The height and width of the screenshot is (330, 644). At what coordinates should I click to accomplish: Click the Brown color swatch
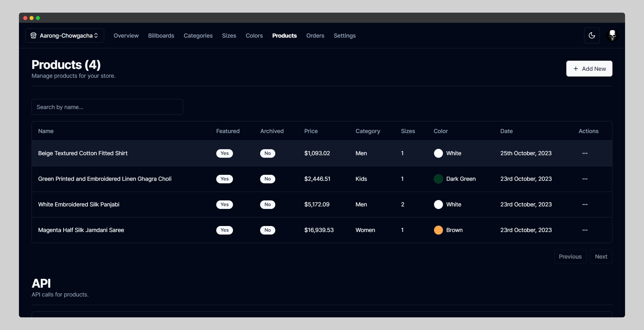(x=438, y=230)
